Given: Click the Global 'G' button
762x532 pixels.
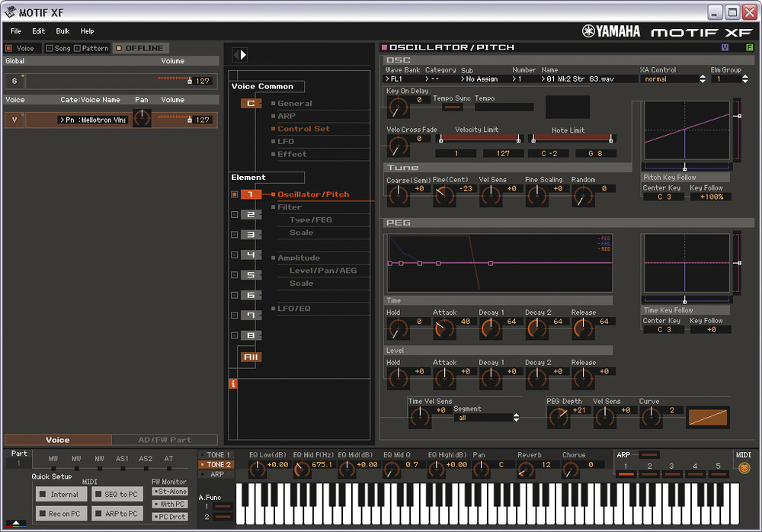Looking at the screenshot, I should tap(14, 81).
